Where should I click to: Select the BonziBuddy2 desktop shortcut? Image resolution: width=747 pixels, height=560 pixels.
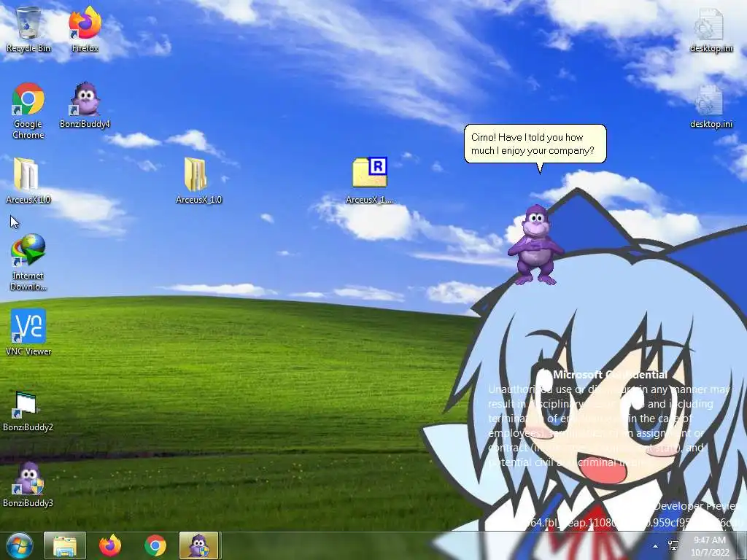pyautogui.click(x=28, y=411)
